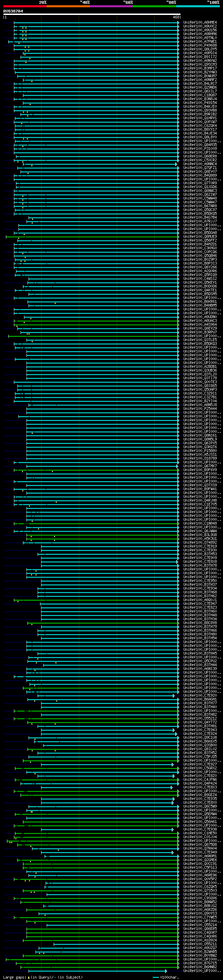Image resolution: width=223 pixels, height=980 pixels.
Task: Open hit UniRef100_C7E8X8
Action: pyautogui.click(x=200, y=561)
